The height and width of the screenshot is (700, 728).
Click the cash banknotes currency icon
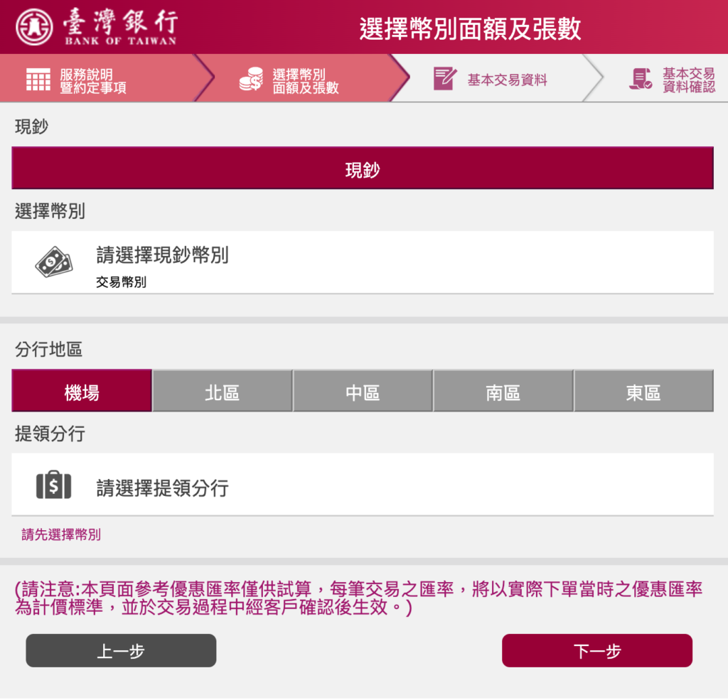[x=53, y=262]
